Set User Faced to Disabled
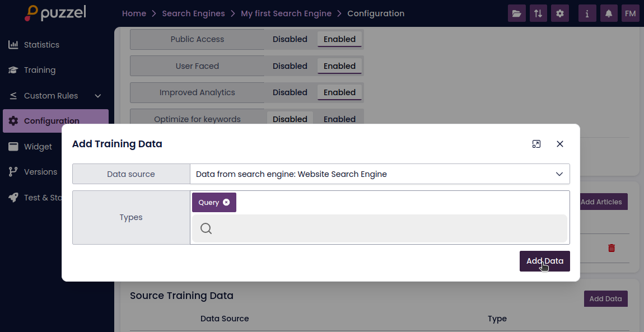 290,66
